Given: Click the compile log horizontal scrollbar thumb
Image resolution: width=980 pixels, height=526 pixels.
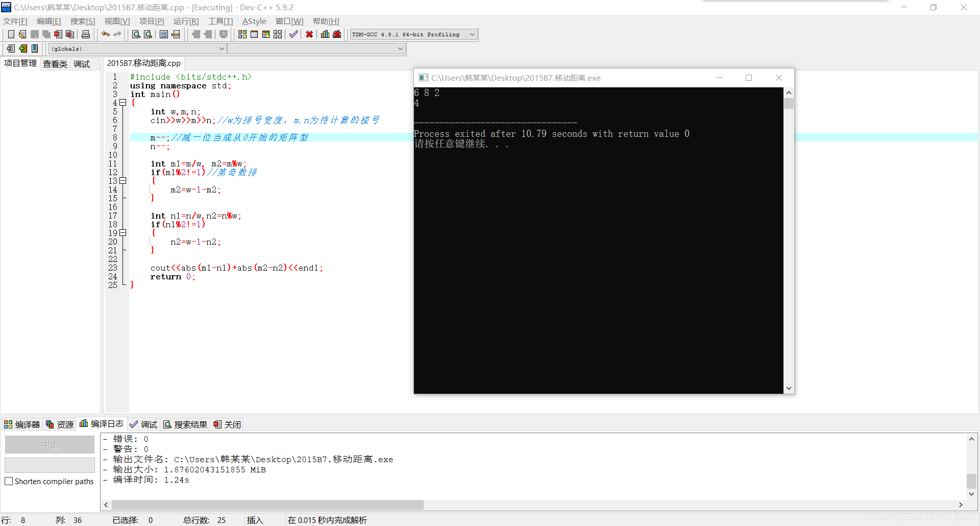Looking at the screenshot, I should [267, 505].
